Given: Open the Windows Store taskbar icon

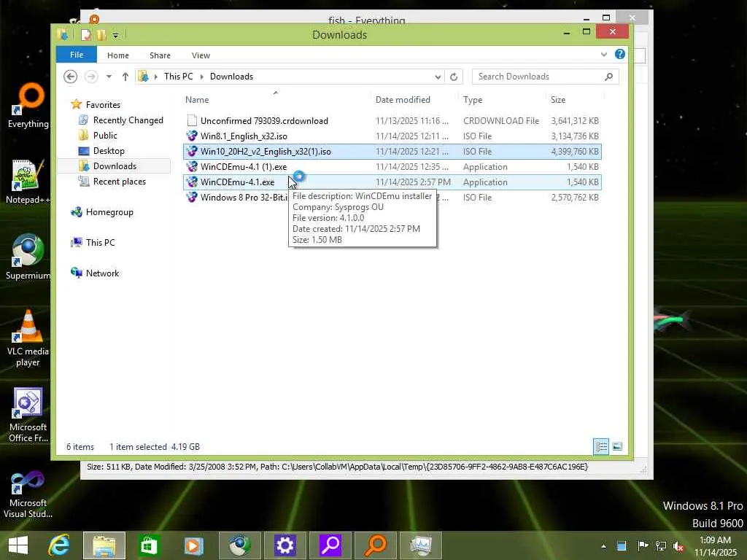Looking at the screenshot, I should [149, 545].
